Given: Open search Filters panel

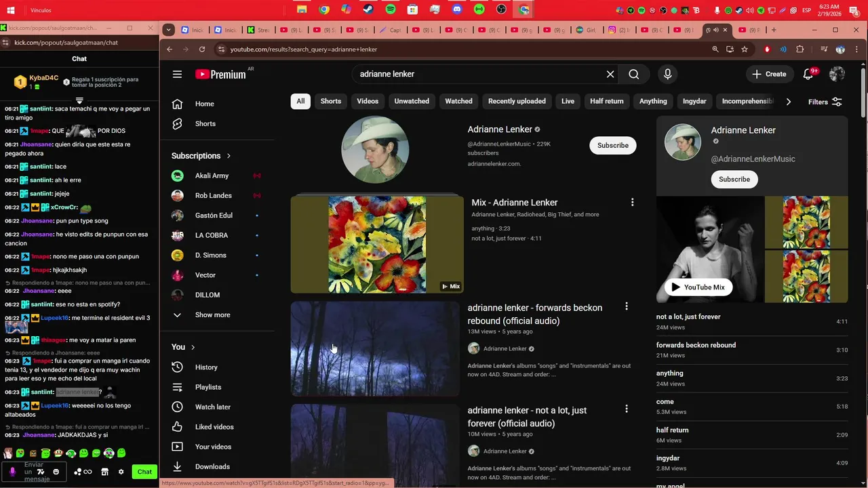Looking at the screenshot, I should (825, 102).
